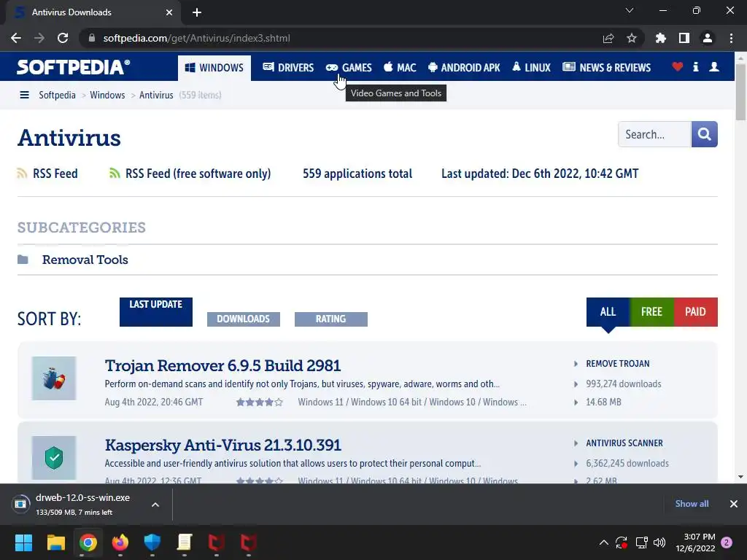Show hidden system tray icons
Image resolution: width=747 pixels, height=560 pixels.
tap(603, 542)
